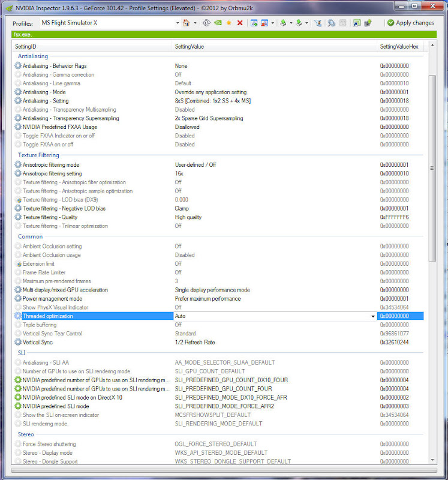Click green gear beside NVIDIA predefined SLI mode
448x480 pixels.
pos(18,406)
